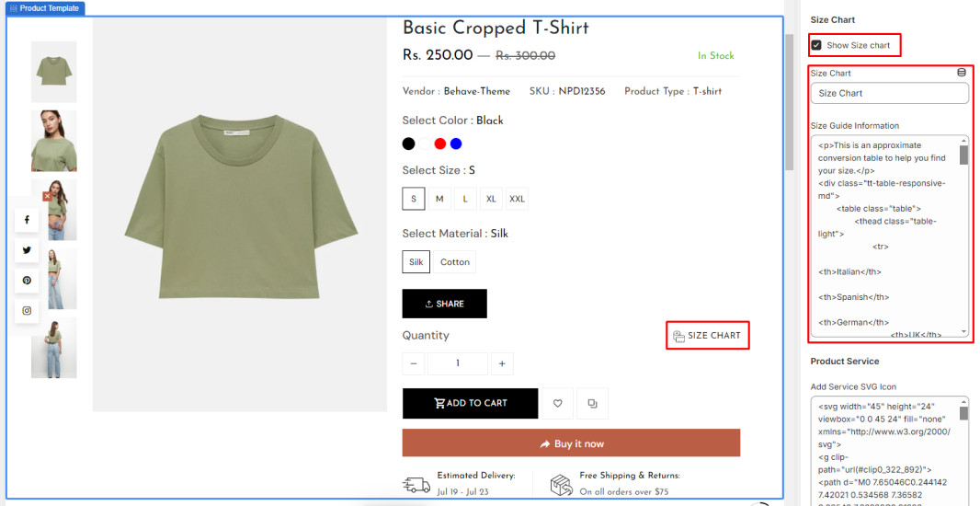Click the compare product icon
980x506 pixels.
592,404
